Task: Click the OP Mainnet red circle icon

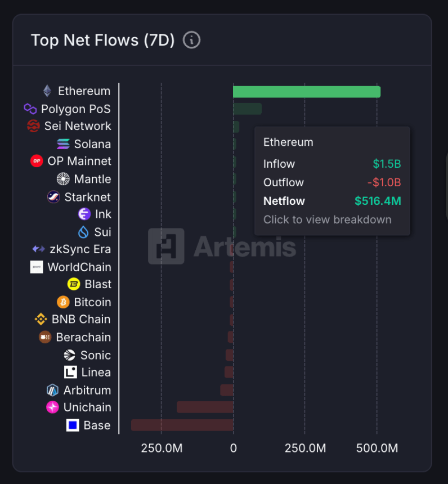Action: (x=37, y=162)
